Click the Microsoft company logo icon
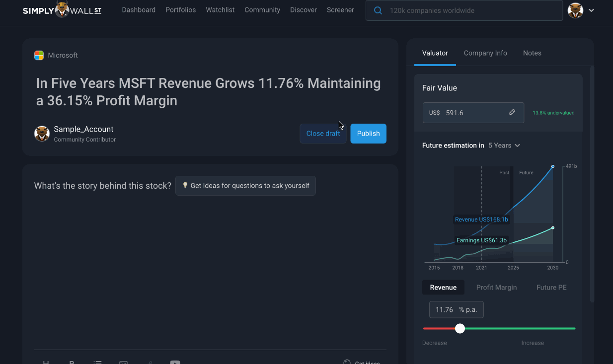Image resolution: width=613 pixels, height=364 pixels. tap(39, 55)
